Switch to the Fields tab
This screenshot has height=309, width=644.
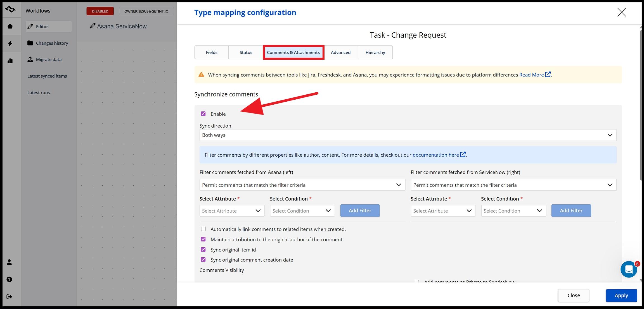(x=212, y=52)
